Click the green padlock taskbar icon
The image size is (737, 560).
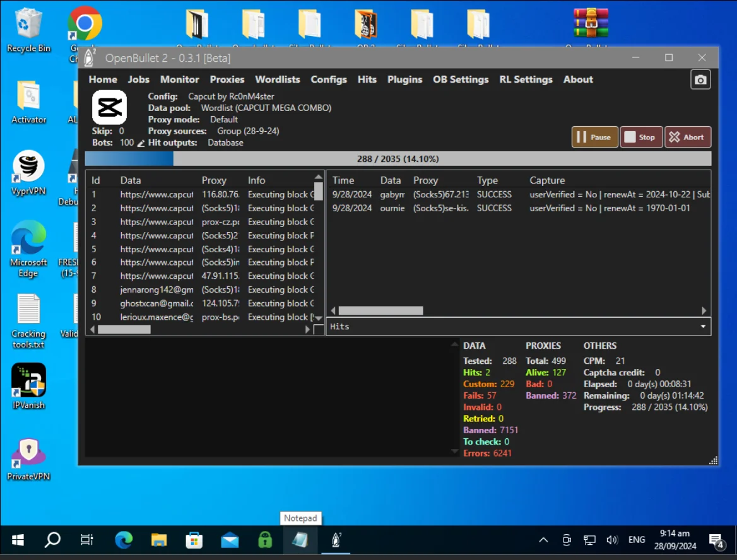click(x=264, y=540)
